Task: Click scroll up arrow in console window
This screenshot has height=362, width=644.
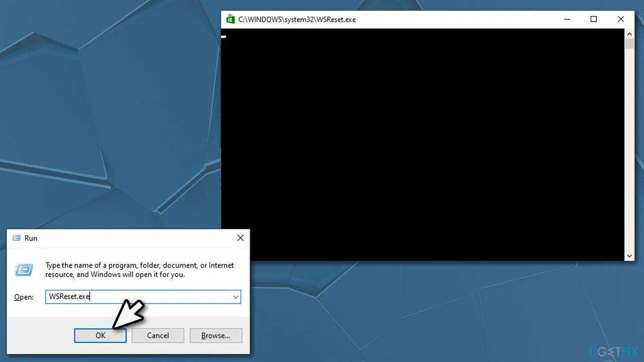Action: (x=629, y=33)
